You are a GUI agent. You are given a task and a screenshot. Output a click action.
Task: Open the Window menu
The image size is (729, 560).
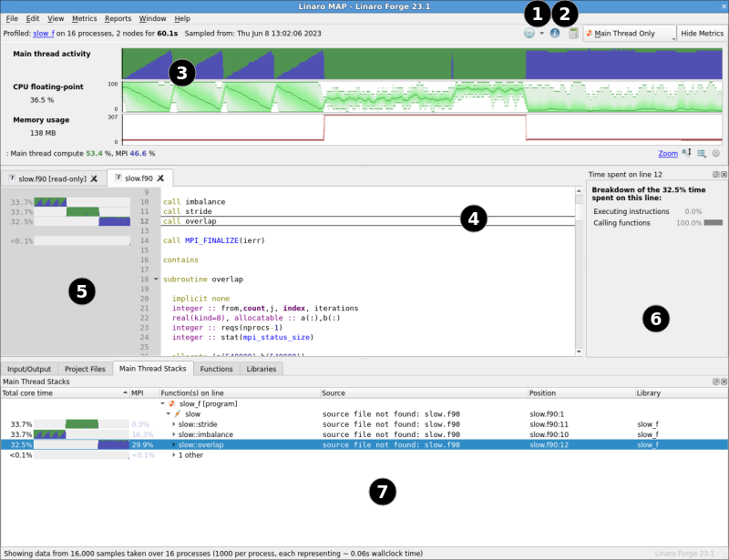click(152, 18)
